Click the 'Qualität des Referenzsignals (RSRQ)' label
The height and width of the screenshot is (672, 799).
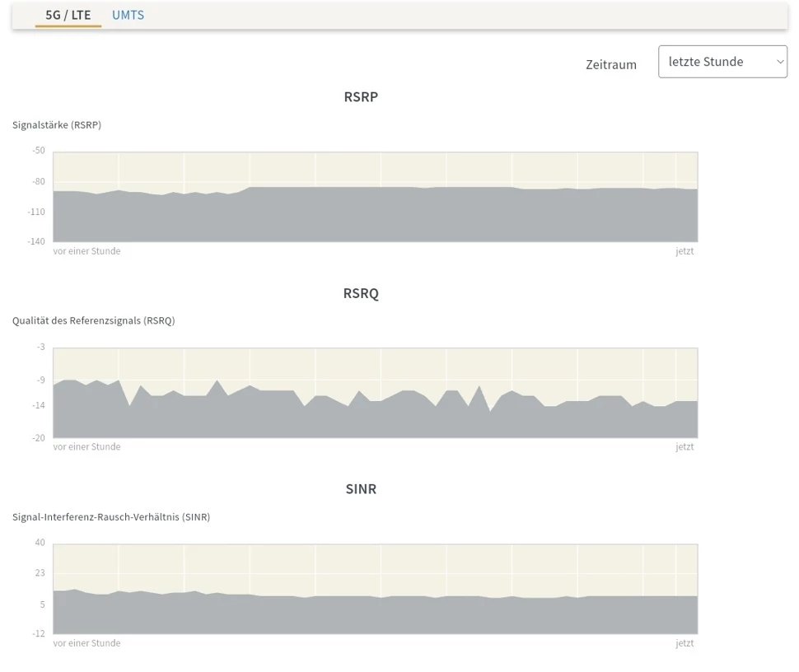pos(93,320)
